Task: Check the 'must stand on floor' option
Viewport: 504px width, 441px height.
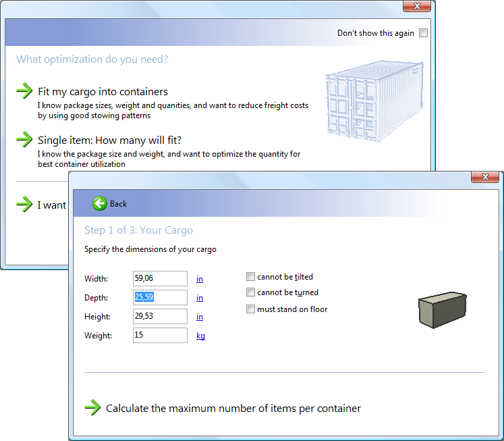Action: pos(251,310)
